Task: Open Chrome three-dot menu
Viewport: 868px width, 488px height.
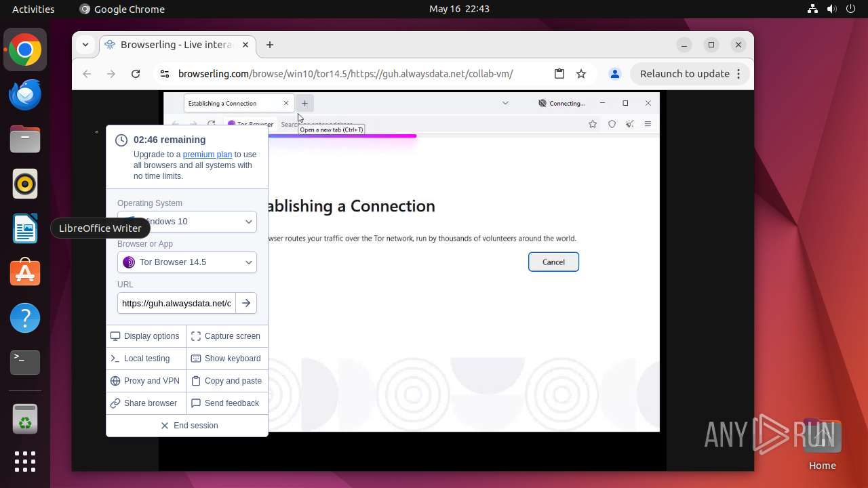Action: (738, 74)
